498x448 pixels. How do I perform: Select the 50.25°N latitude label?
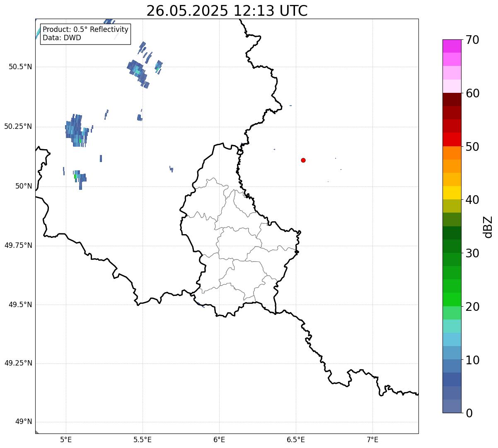[x=18, y=126]
